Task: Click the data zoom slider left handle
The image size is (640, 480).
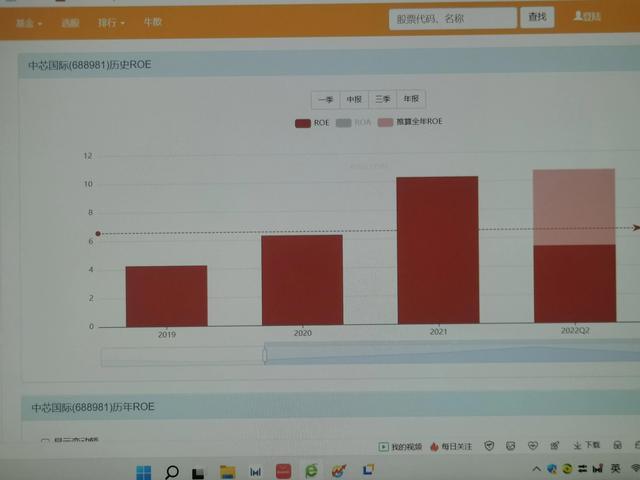Action: pyautogui.click(x=265, y=355)
